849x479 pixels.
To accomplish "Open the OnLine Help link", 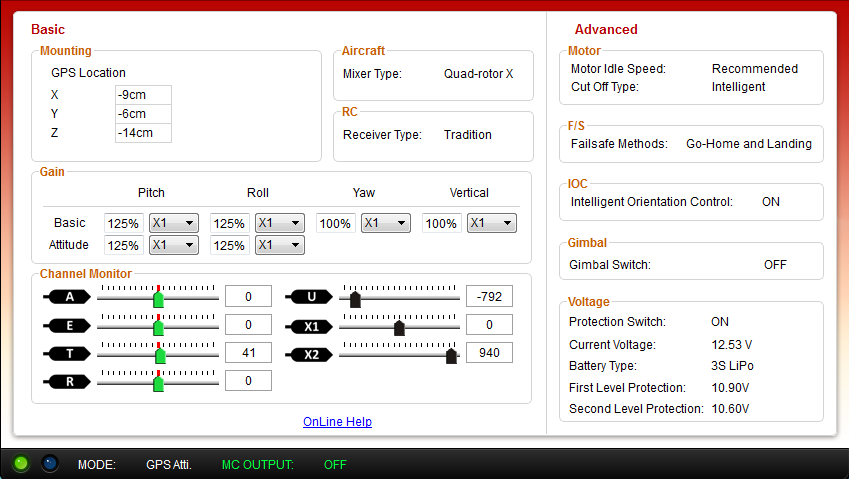I will tap(337, 422).
